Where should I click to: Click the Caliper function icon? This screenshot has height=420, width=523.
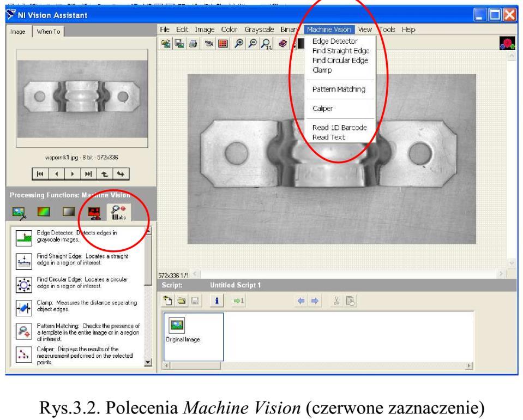click(x=23, y=355)
